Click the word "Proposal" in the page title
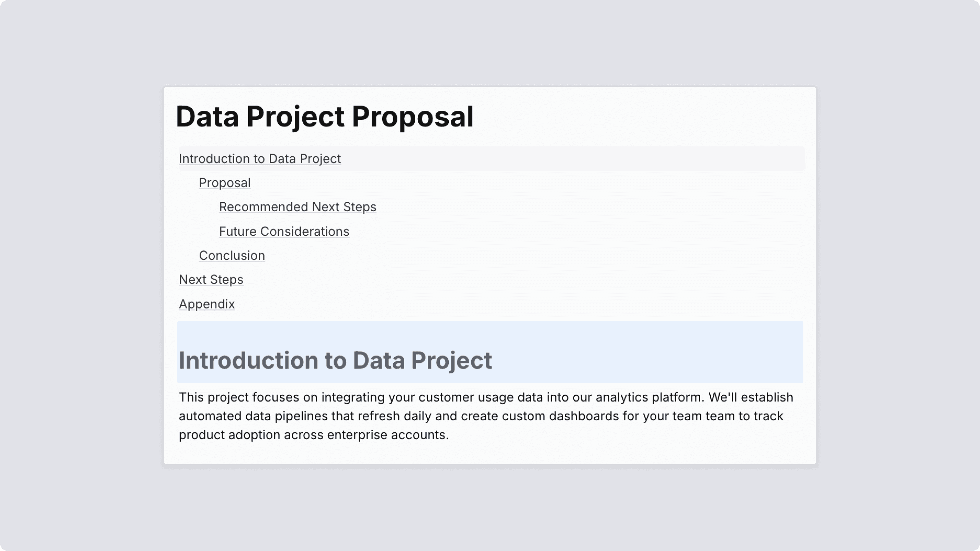The width and height of the screenshot is (980, 551). pos(412,116)
